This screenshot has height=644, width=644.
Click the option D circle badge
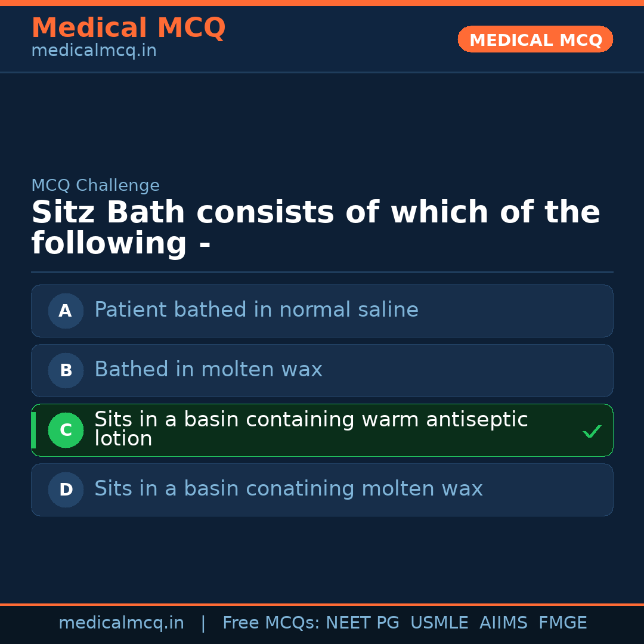pos(66,490)
